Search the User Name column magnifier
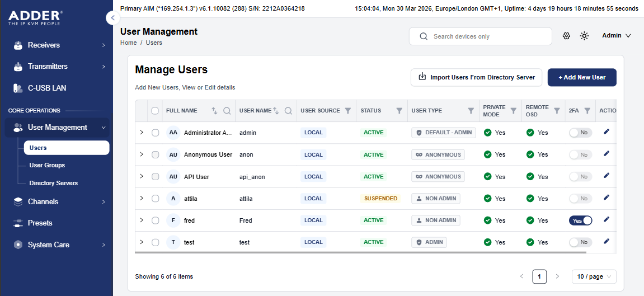The width and height of the screenshot is (644, 296). point(288,110)
